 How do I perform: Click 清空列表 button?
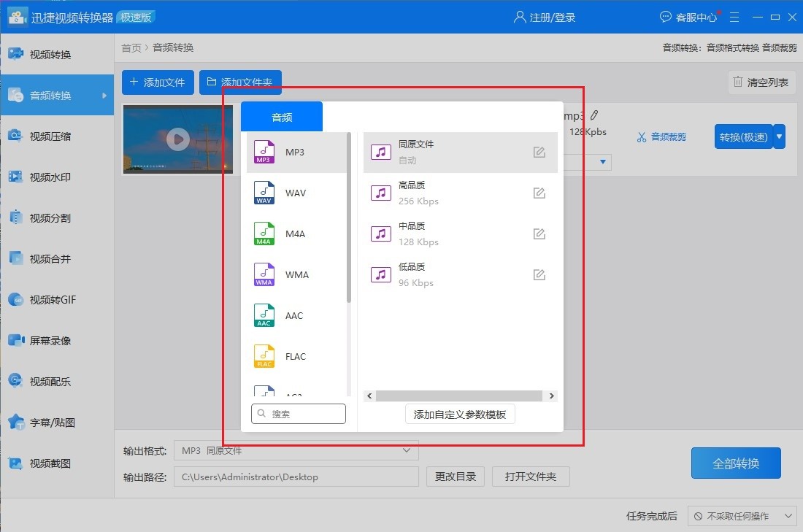click(x=761, y=82)
